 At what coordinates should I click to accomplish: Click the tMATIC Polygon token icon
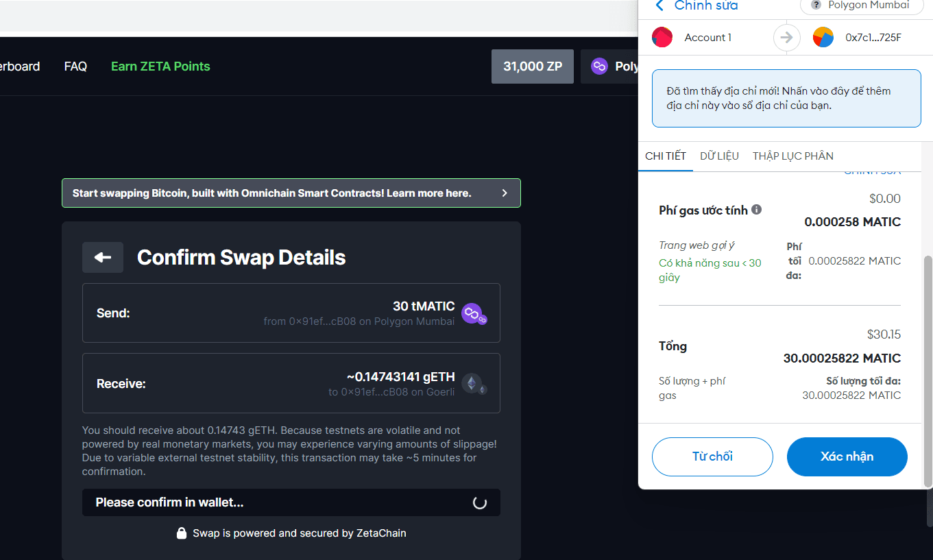click(473, 313)
